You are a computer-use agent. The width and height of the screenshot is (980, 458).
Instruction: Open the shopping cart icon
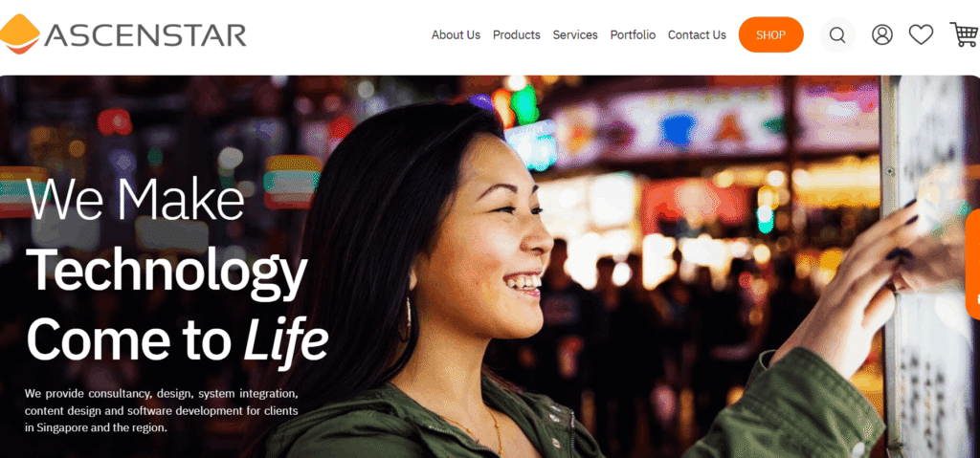(965, 35)
